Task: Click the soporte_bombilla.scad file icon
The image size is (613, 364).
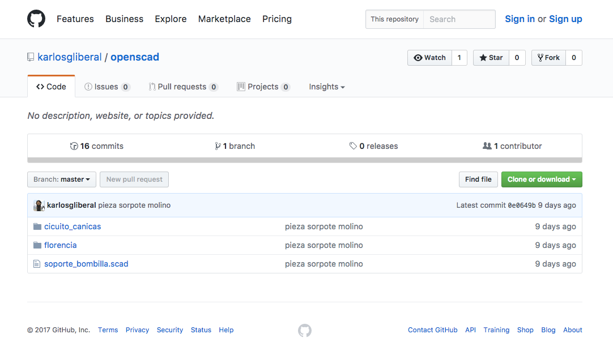Action: tap(37, 264)
